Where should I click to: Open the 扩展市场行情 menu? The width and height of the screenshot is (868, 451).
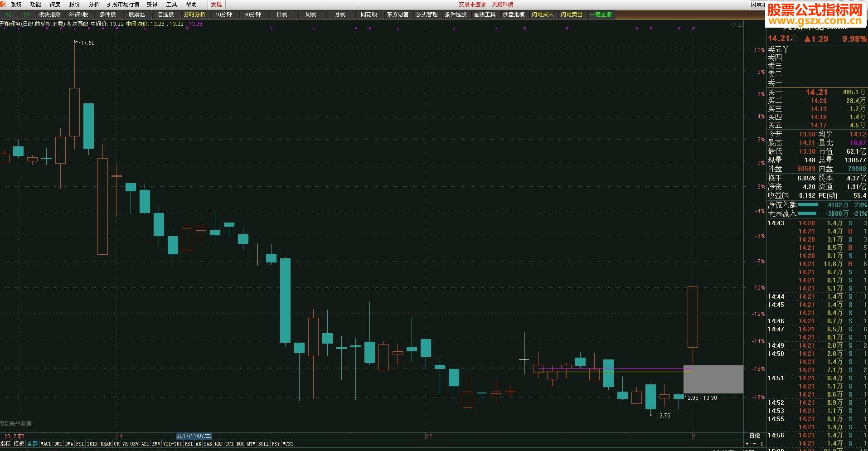point(123,5)
